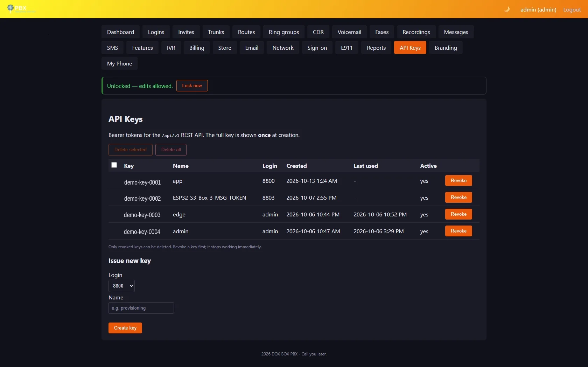Focus the key Name input field
This screenshot has height=367, width=588.
[x=141, y=308]
